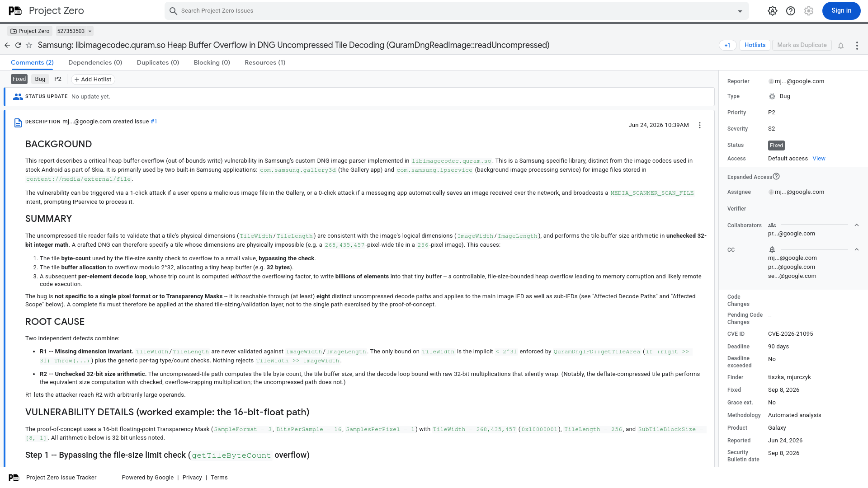Open description comment three-dot menu
This screenshot has width=868, height=488.
pos(700,125)
